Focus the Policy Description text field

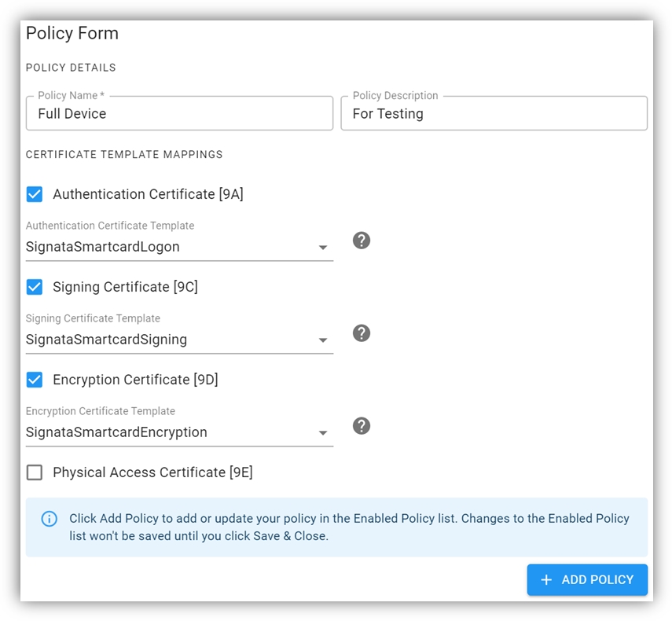click(x=494, y=114)
